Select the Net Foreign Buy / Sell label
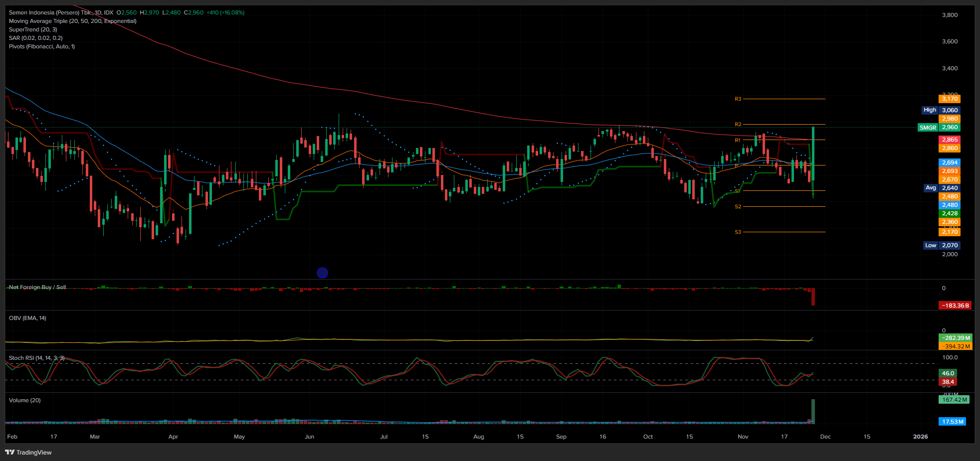 click(37, 287)
